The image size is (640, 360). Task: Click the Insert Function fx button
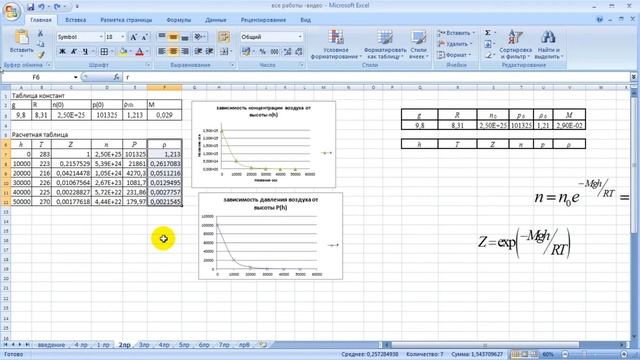[x=116, y=77]
